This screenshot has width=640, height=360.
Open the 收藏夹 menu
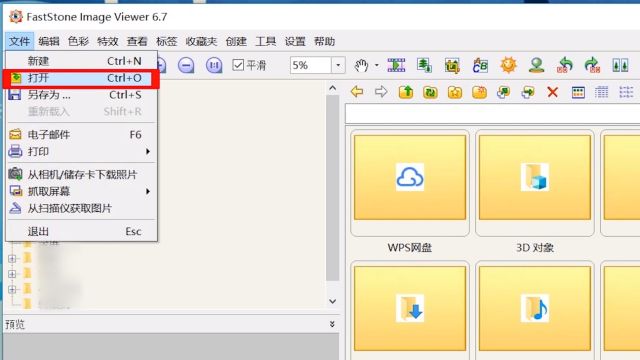coord(201,41)
